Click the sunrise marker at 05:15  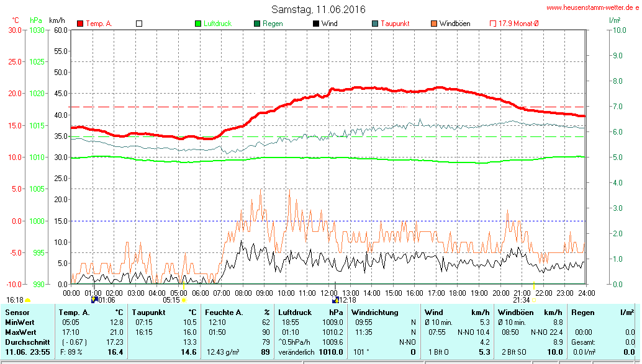tap(184, 300)
